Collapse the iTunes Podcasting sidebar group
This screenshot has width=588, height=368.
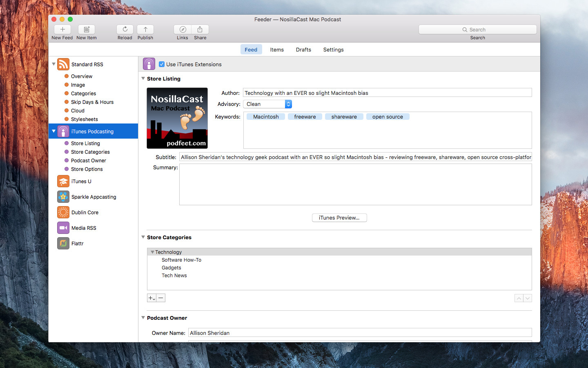53,131
